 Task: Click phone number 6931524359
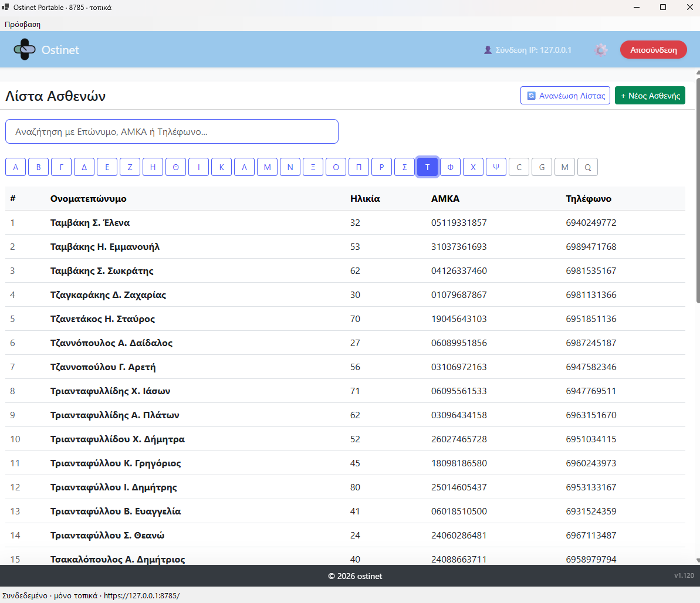(x=591, y=511)
